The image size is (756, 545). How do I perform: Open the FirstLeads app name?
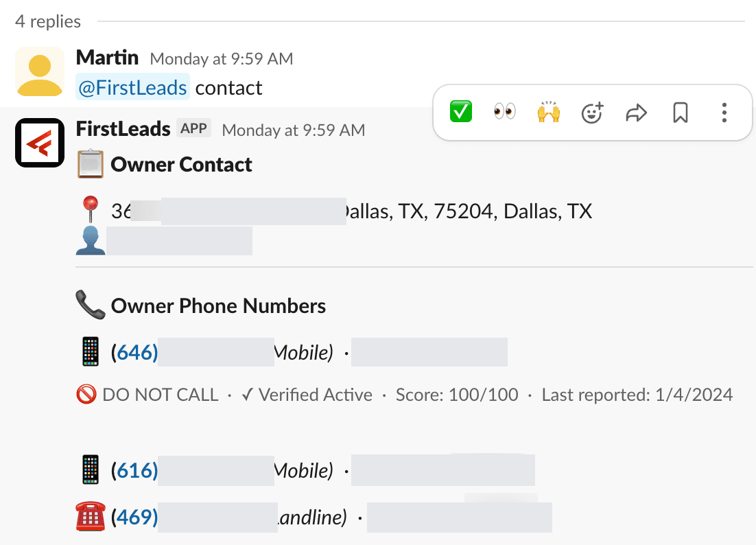tap(123, 129)
